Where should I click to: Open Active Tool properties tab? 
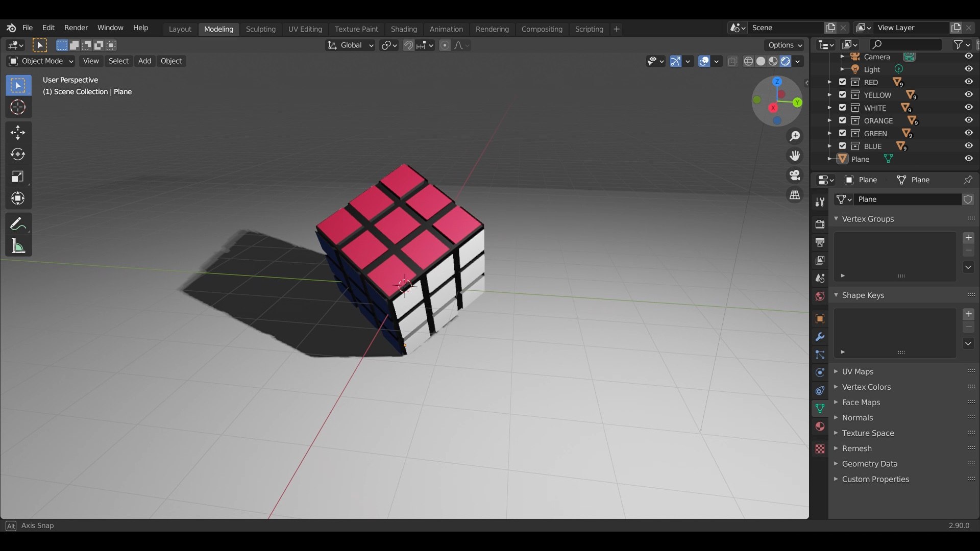pos(820,202)
